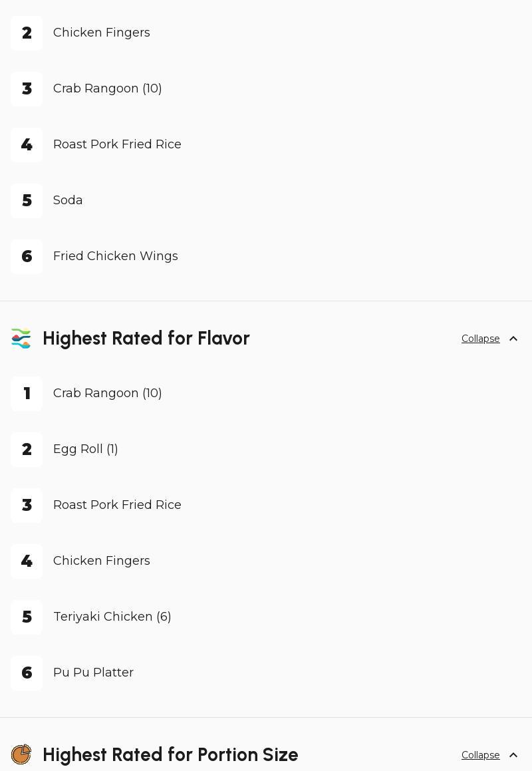The width and height of the screenshot is (532, 771).
Task: Open the Pu Pu Platter item
Action: [93, 673]
